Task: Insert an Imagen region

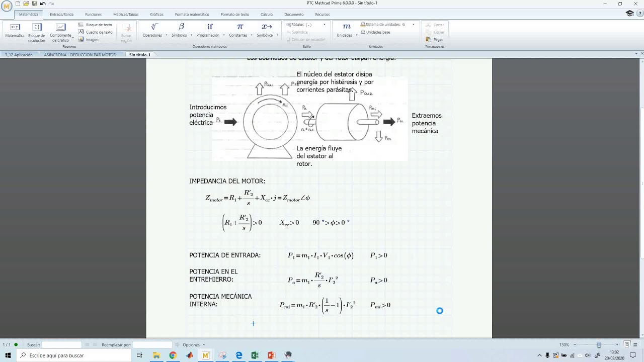Action: click(89, 40)
